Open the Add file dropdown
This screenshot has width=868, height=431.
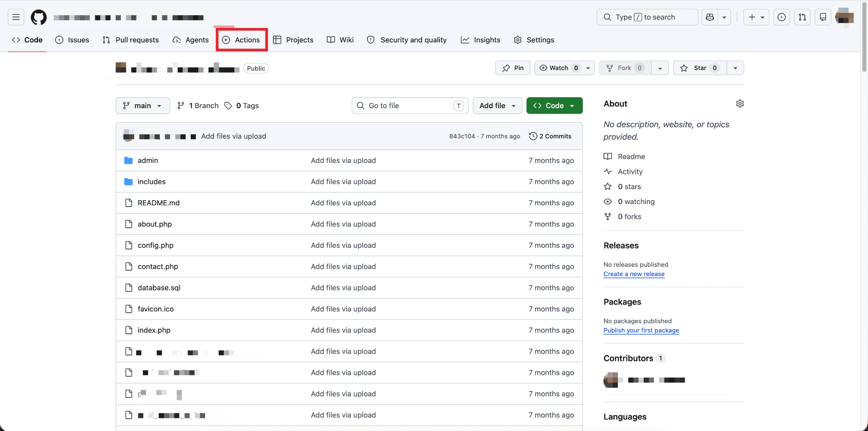497,106
